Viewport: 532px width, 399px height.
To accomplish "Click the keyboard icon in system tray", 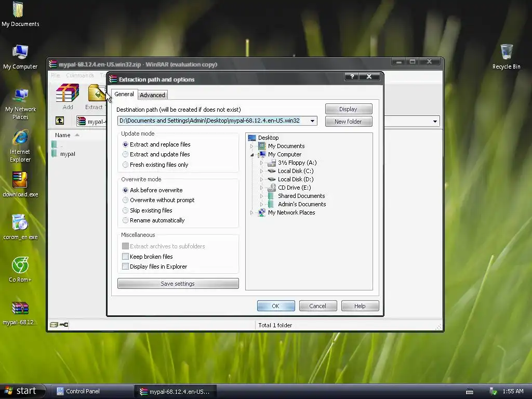I will (x=470, y=392).
